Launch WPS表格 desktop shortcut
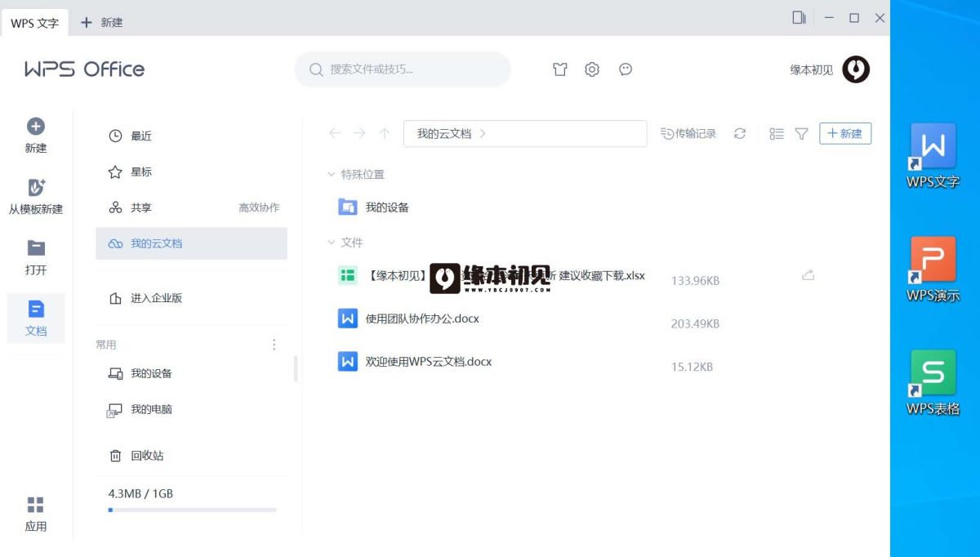980x557 pixels. (933, 383)
